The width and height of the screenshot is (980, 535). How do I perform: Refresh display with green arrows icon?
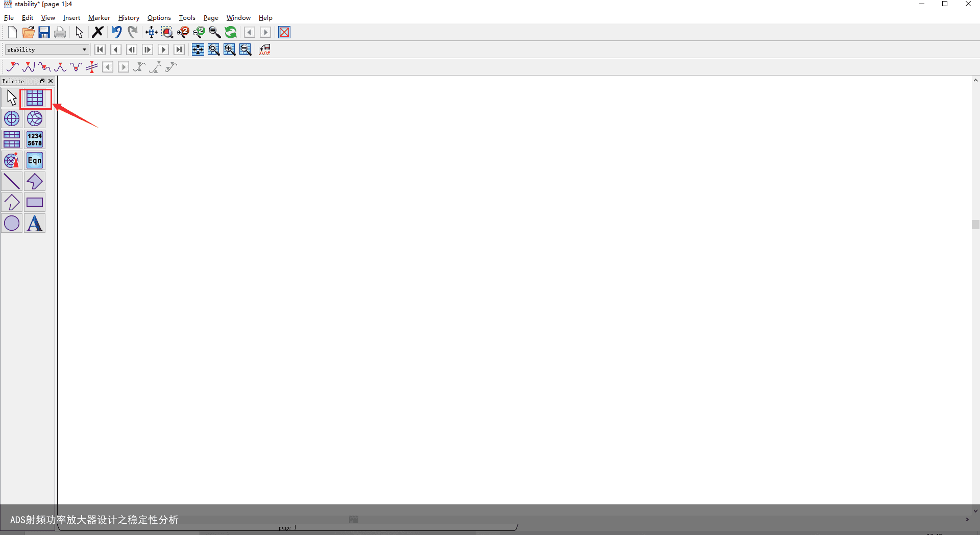[231, 32]
